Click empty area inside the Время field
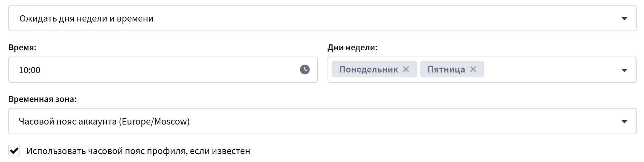Viewport: 644px width, 162px height. (x=166, y=70)
